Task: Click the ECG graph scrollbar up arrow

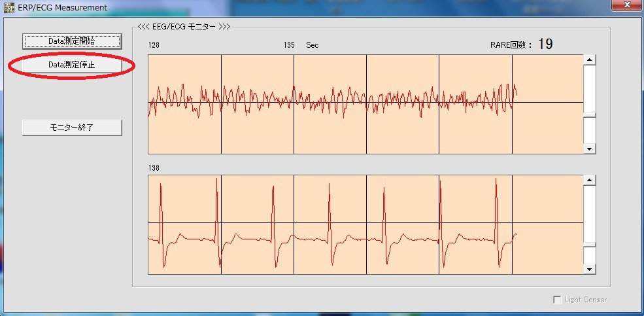Action: (590, 181)
